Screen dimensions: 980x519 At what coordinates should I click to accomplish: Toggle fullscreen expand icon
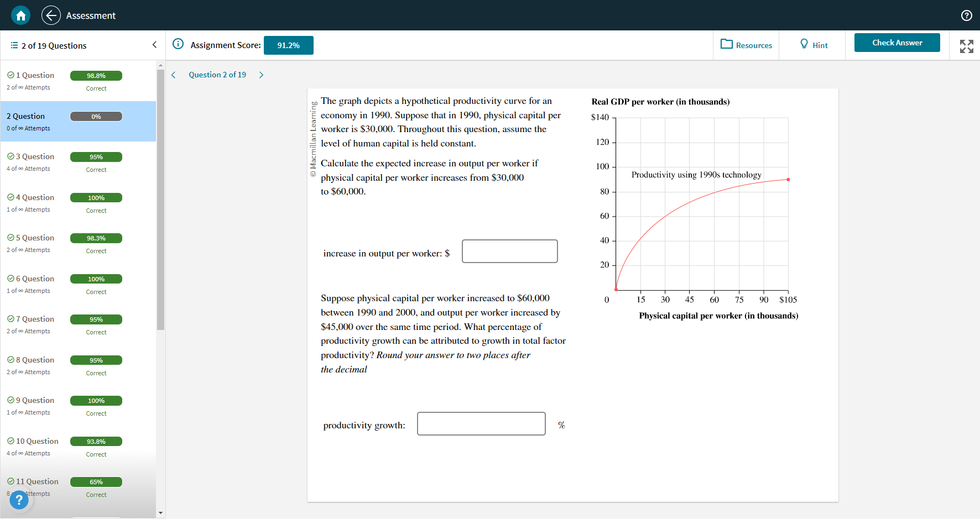pyautogui.click(x=966, y=46)
